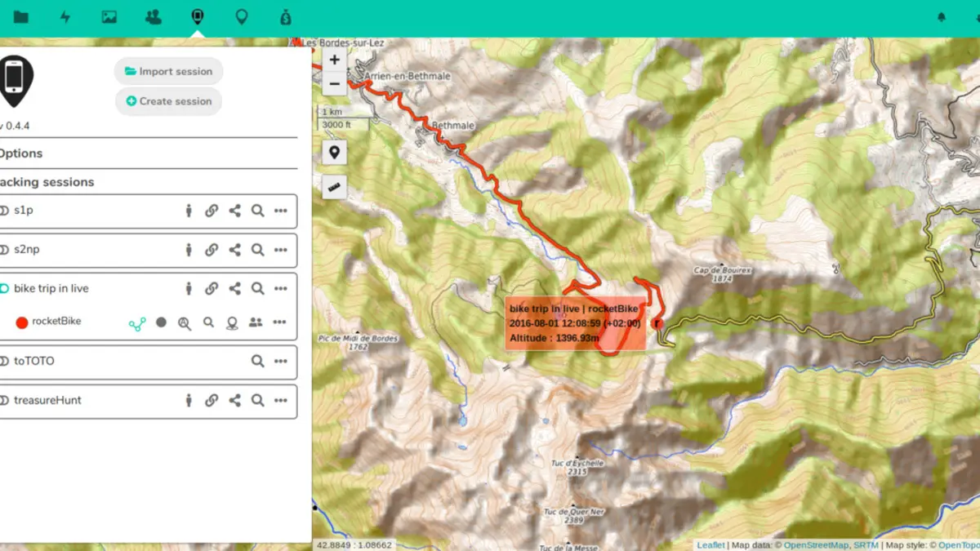Click the rocketBike info popup on map
The image size is (980, 551).
pos(575,323)
